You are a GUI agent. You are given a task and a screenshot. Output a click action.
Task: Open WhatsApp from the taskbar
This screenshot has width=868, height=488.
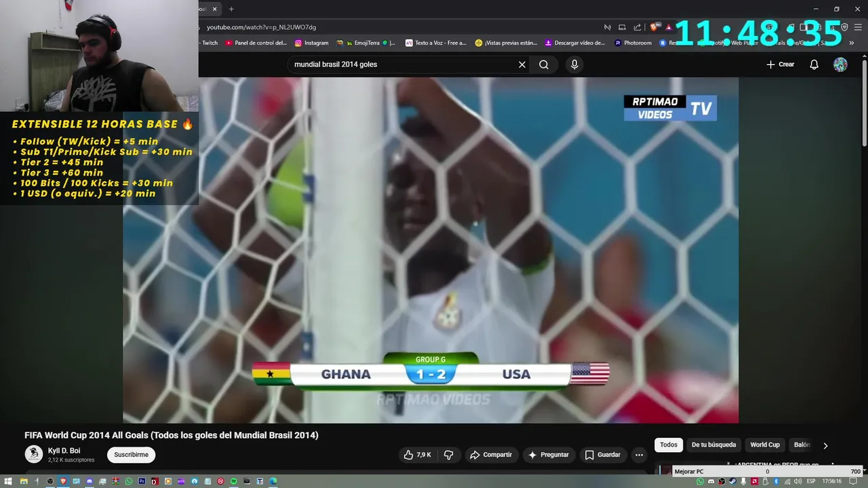[129, 481]
